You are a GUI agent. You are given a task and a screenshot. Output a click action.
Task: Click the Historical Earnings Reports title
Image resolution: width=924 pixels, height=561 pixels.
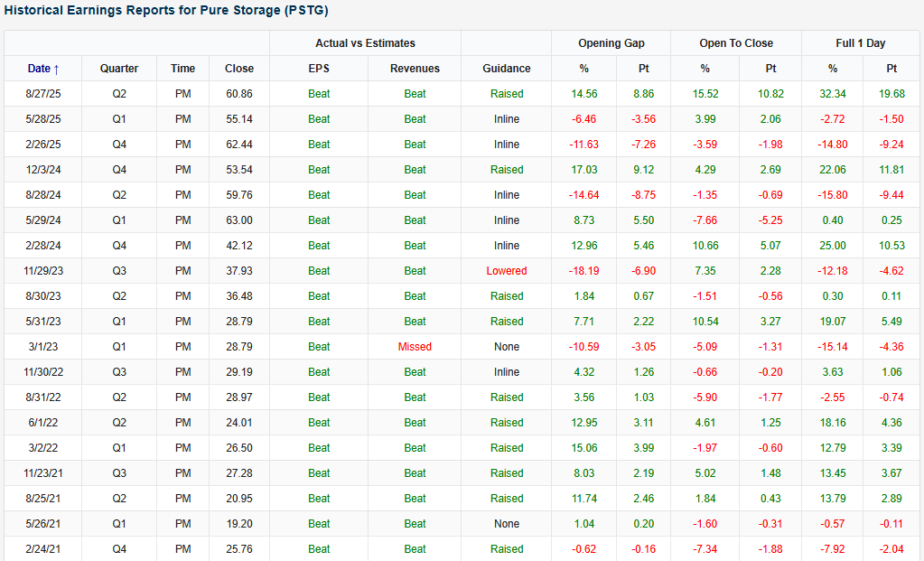(x=167, y=11)
